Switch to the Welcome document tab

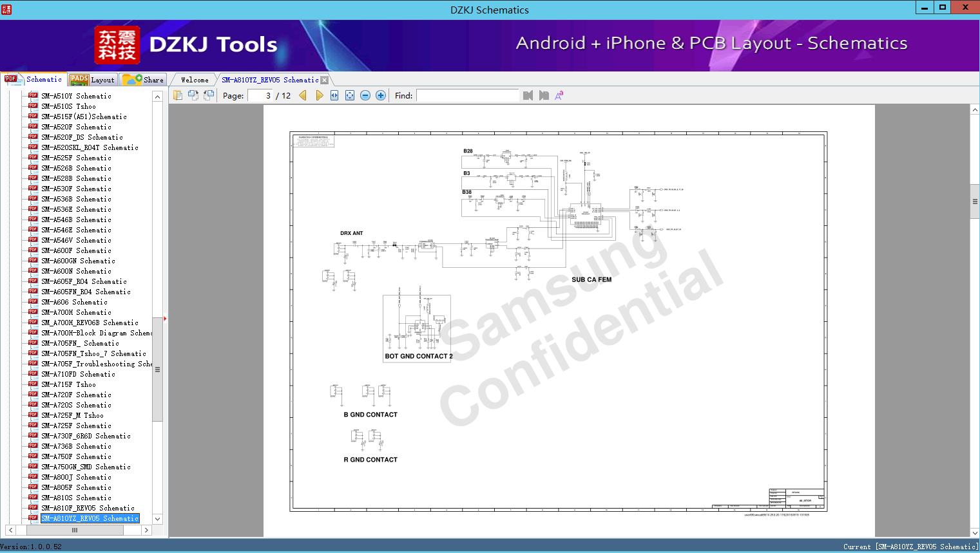point(195,80)
